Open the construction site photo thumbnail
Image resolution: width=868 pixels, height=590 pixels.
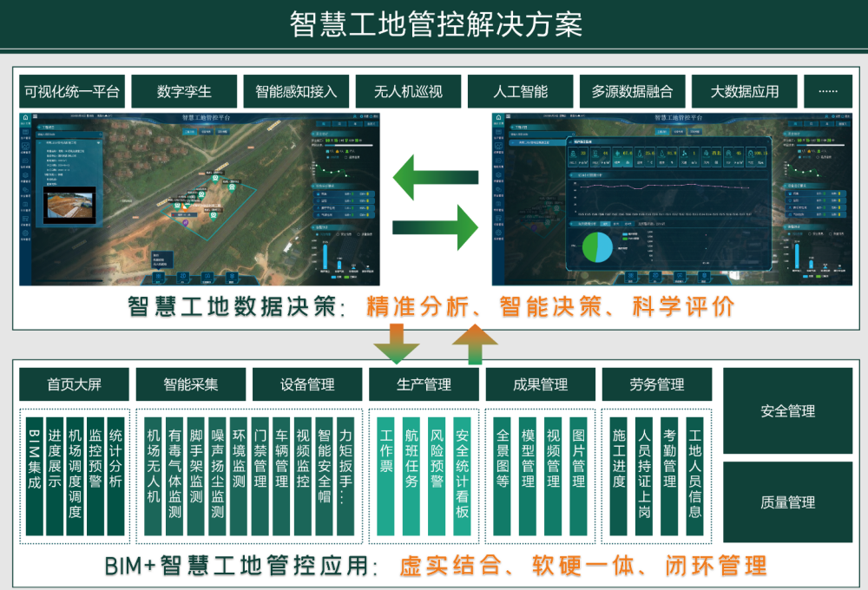[x=70, y=205]
